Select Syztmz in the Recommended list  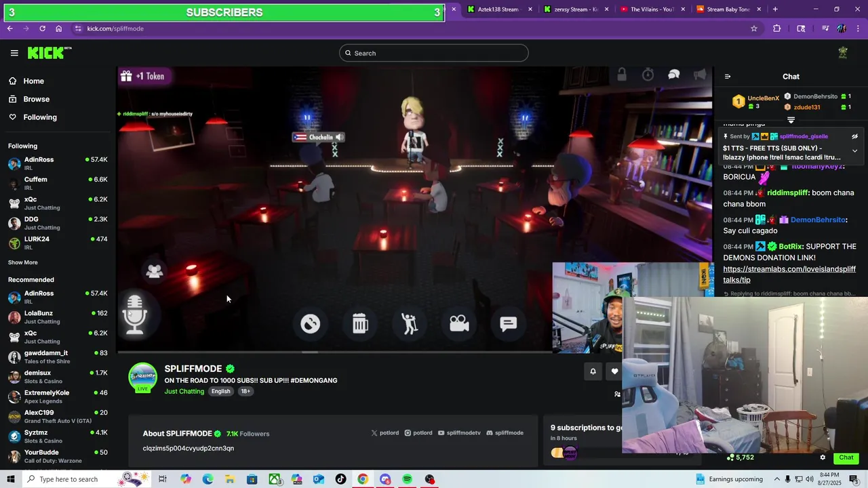point(58,436)
